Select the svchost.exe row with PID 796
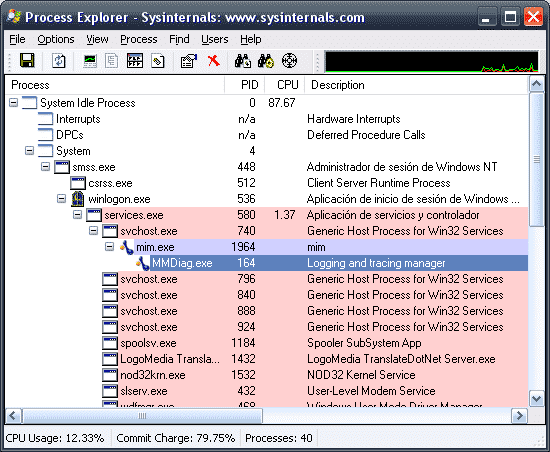Image resolution: width=550 pixels, height=452 pixels. click(267, 279)
